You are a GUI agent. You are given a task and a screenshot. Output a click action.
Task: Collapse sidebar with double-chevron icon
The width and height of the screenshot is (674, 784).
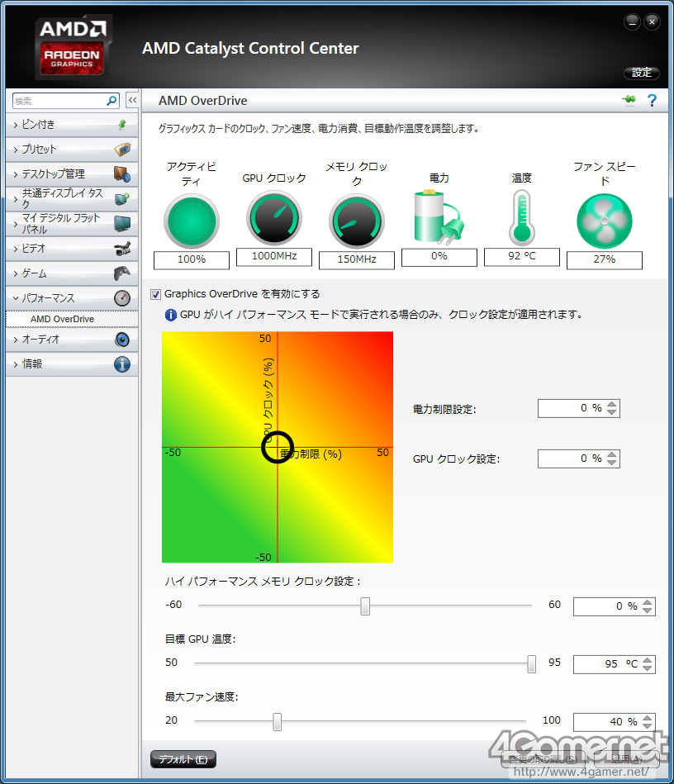[x=132, y=101]
